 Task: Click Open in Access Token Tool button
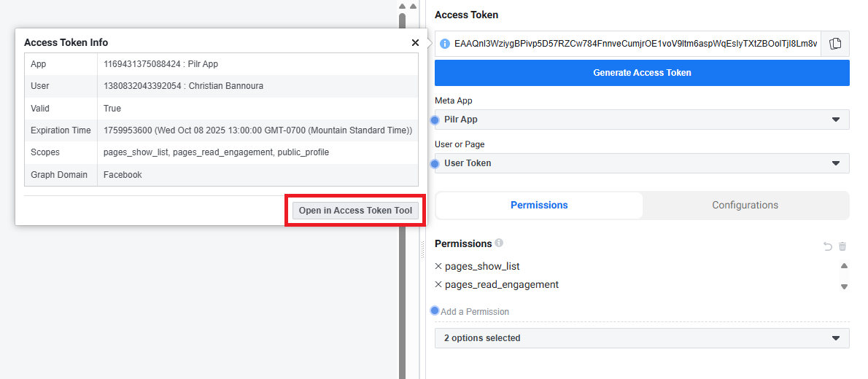tap(355, 211)
